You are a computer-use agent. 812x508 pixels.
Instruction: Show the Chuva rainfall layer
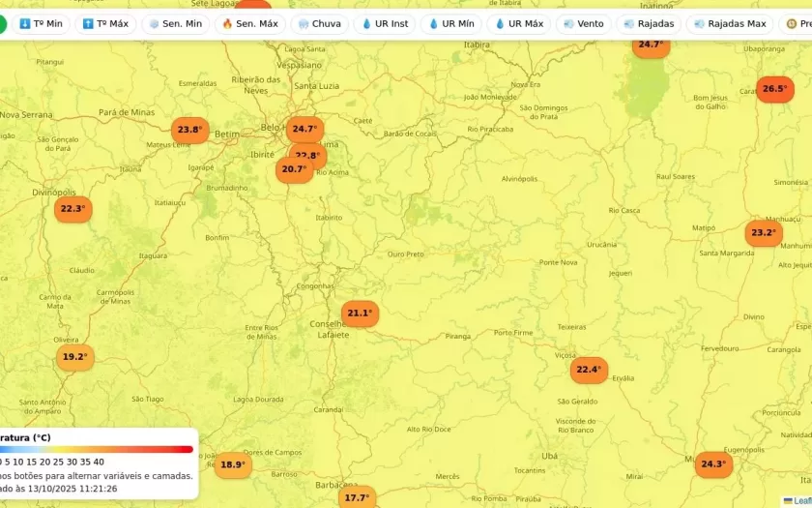320,24
